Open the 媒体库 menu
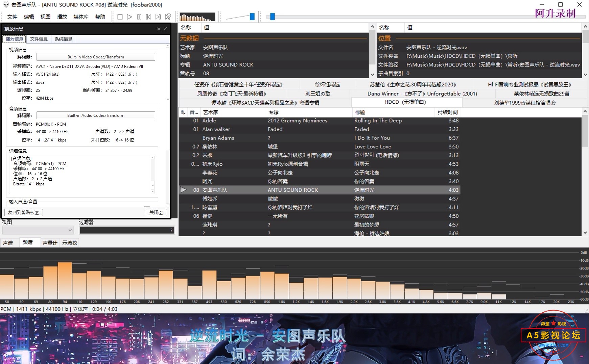Screen dimensions: 589x364 pyautogui.click(x=81, y=17)
